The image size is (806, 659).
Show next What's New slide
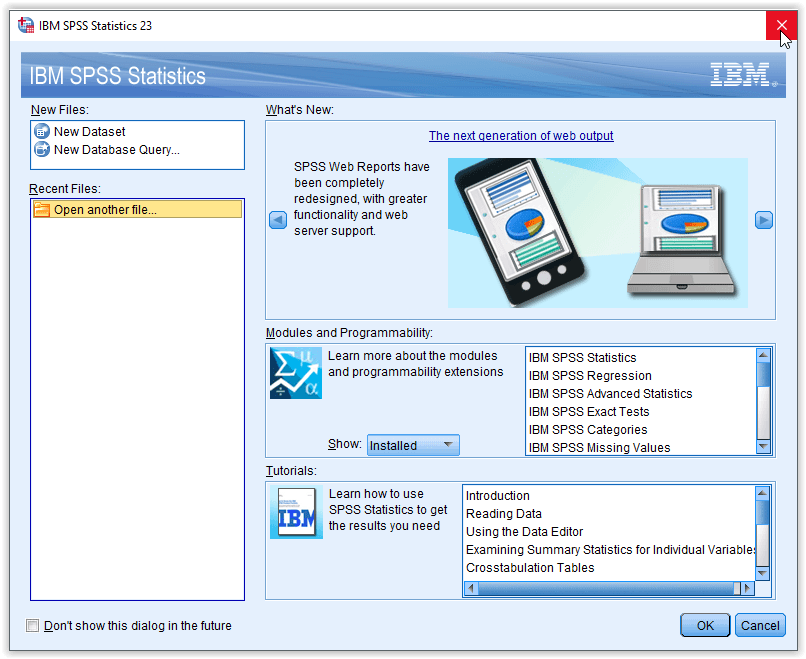763,221
